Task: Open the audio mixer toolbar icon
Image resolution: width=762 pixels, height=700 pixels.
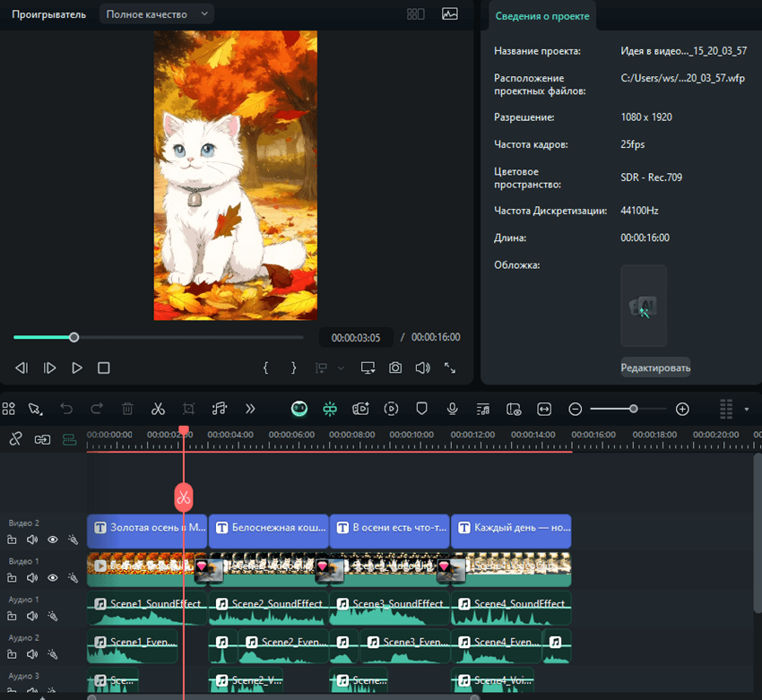Action: pyautogui.click(x=483, y=410)
